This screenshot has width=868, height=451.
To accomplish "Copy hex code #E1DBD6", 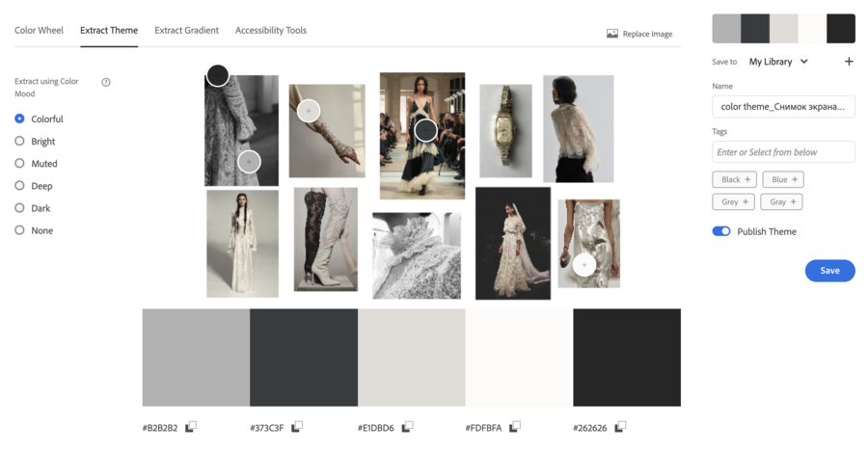I will coord(407,427).
